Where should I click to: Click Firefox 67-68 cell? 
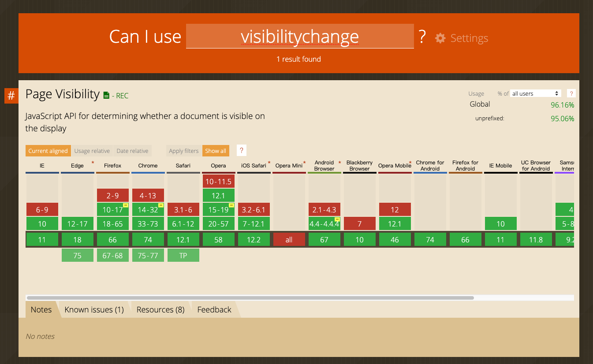click(112, 255)
